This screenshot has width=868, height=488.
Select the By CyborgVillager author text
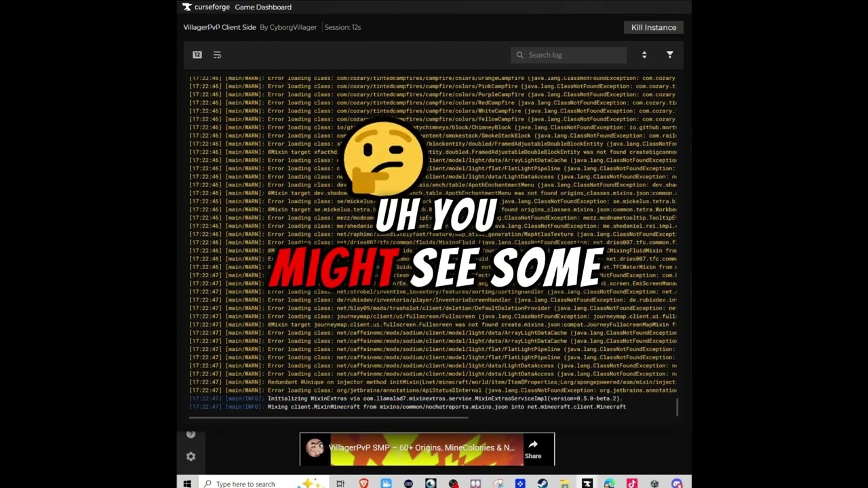coord(288,27)
